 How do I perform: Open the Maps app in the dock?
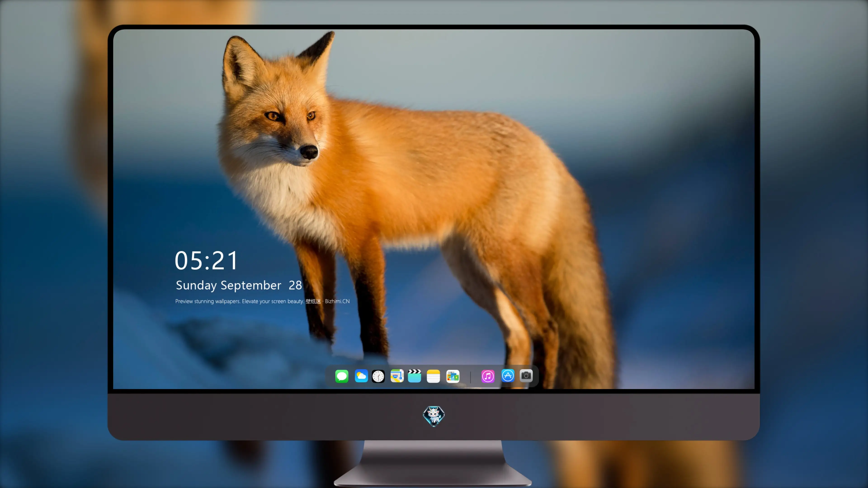[397, 376]
